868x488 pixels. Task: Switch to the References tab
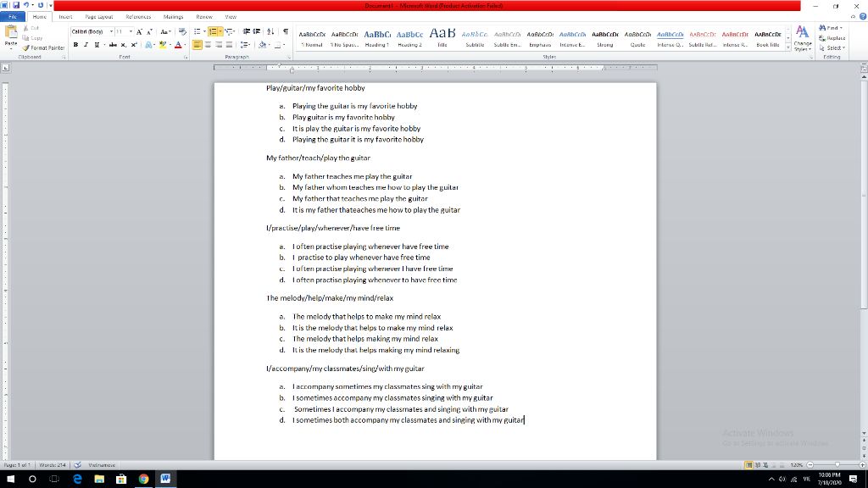[138, 17]
